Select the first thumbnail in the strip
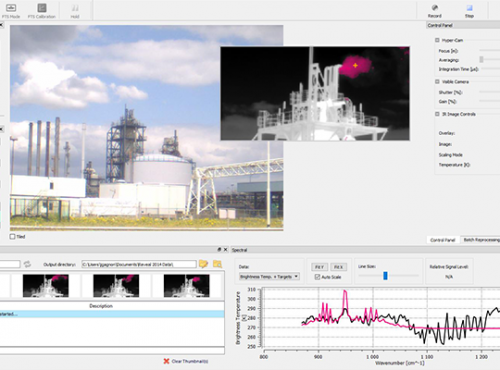Screen dimensions: 500x370 (x=46, y=286)
